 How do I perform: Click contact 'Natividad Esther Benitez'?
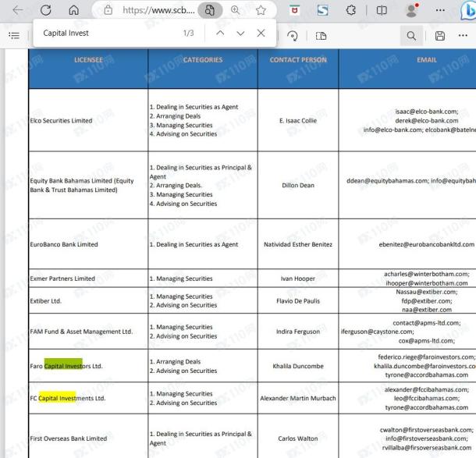click(298, 244)
